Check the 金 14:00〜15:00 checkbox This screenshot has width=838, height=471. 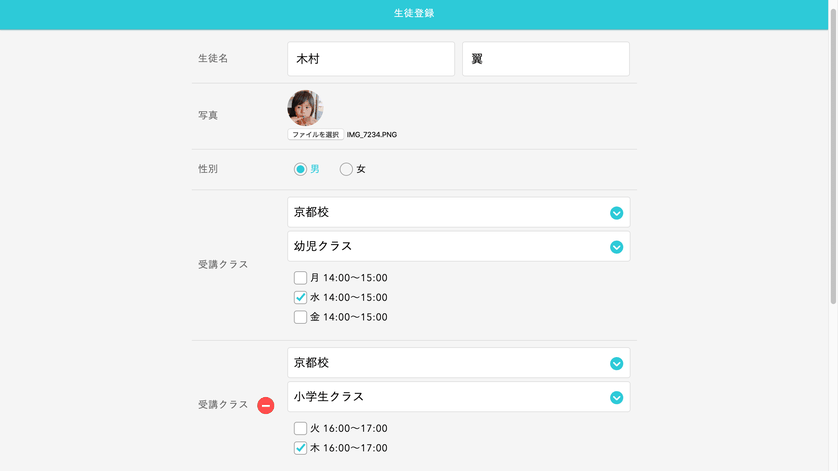(300, 317)
